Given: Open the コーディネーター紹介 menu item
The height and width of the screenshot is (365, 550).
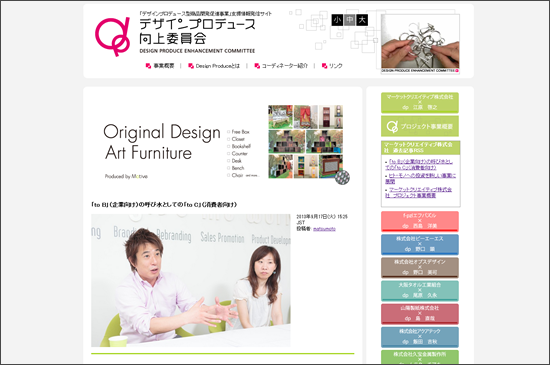Looking at the screenshot, I should coord(281,66).
